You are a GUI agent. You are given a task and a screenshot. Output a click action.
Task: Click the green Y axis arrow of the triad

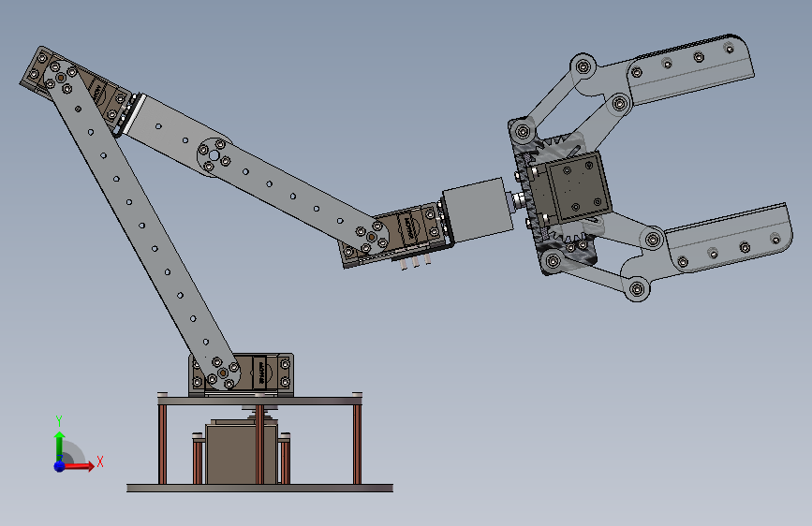point(60,446)
